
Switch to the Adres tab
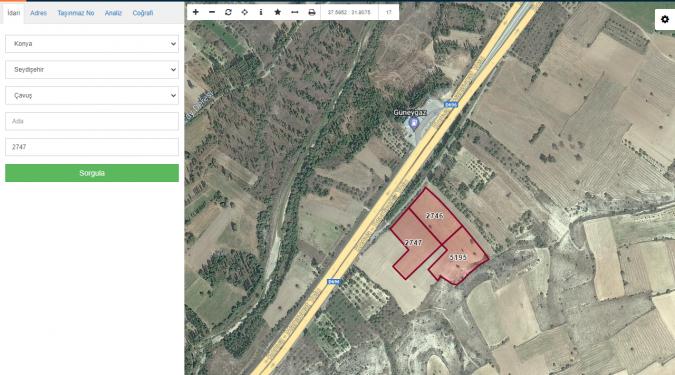point(38,13)
